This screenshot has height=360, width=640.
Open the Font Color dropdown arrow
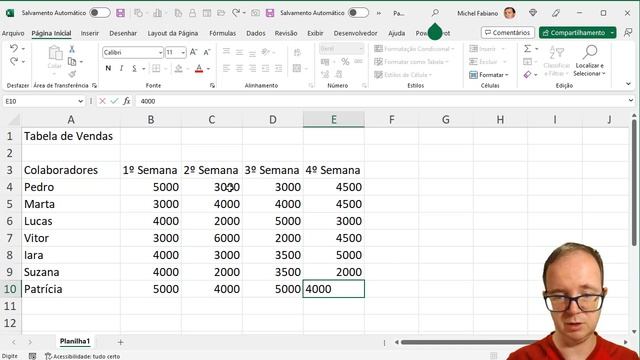pos(208,69)
